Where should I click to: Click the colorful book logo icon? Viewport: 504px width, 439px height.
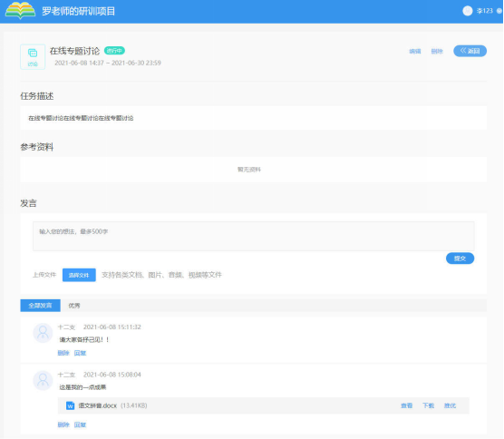tap(20, 10)
